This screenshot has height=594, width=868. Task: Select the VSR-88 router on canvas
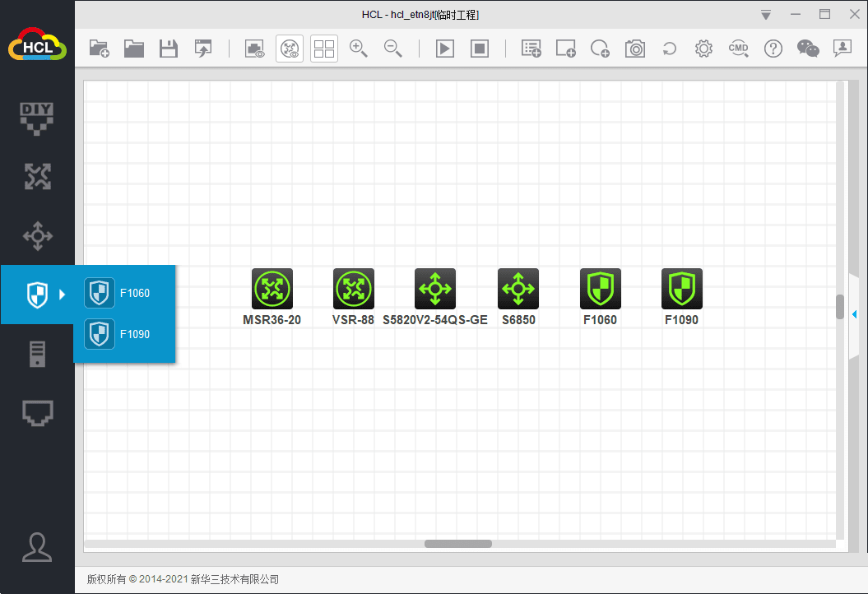point(353,289)
